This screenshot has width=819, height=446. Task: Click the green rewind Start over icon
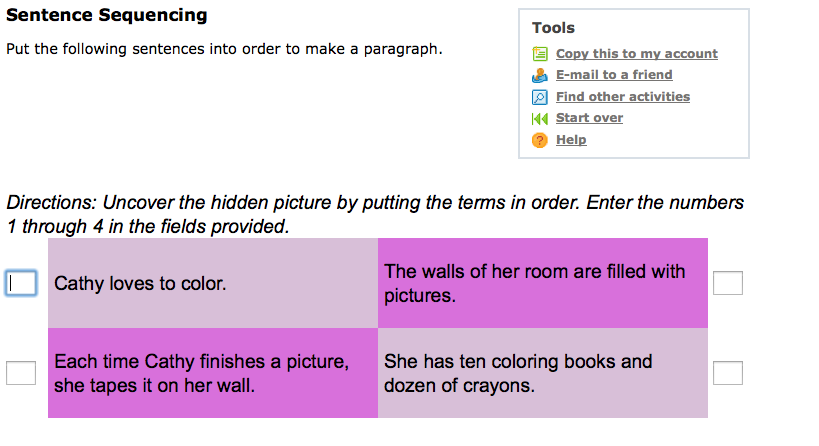click(540, 119)
